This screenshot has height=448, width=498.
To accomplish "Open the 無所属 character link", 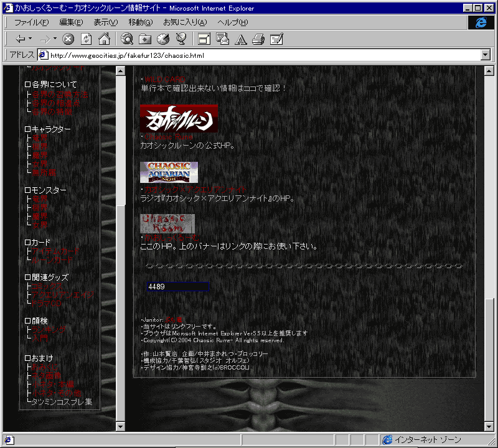I will (x=44, y=172).
